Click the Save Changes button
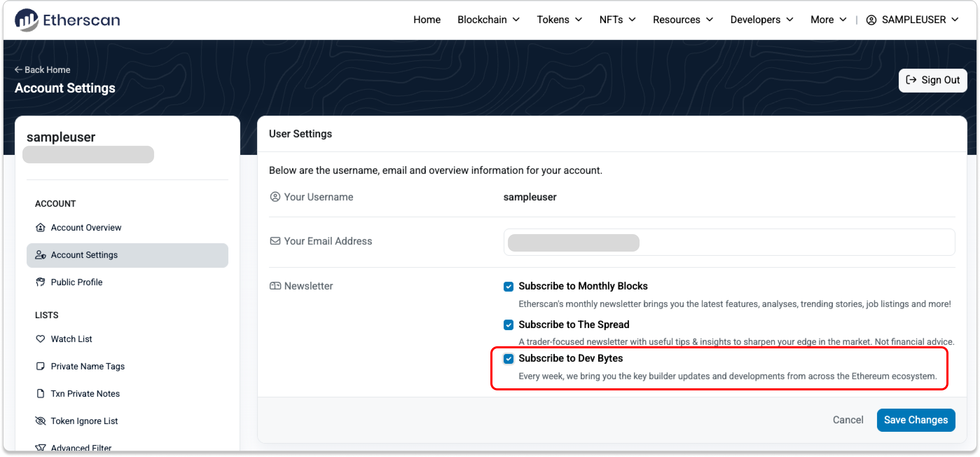The width and height of the screenshot is (980, 457). point(916,420)
